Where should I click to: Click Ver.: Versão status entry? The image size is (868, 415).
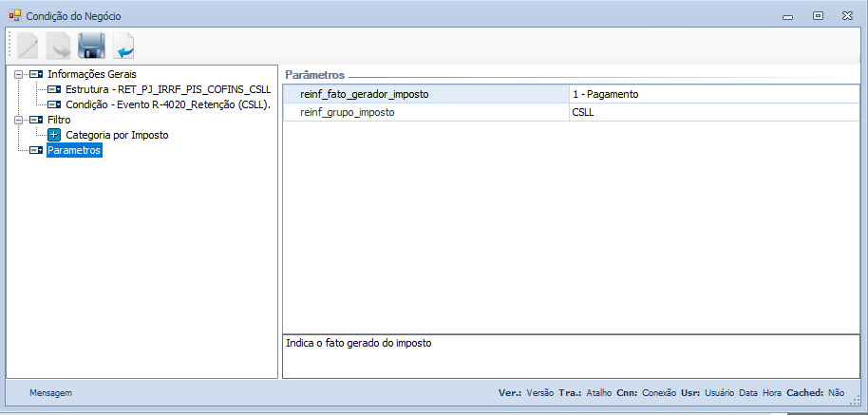(526, 393)
